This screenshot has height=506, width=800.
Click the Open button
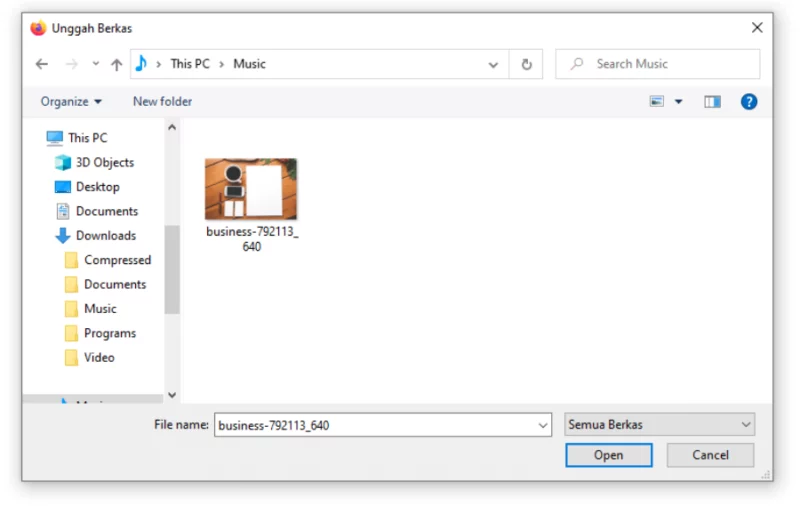tap(608, 454)
